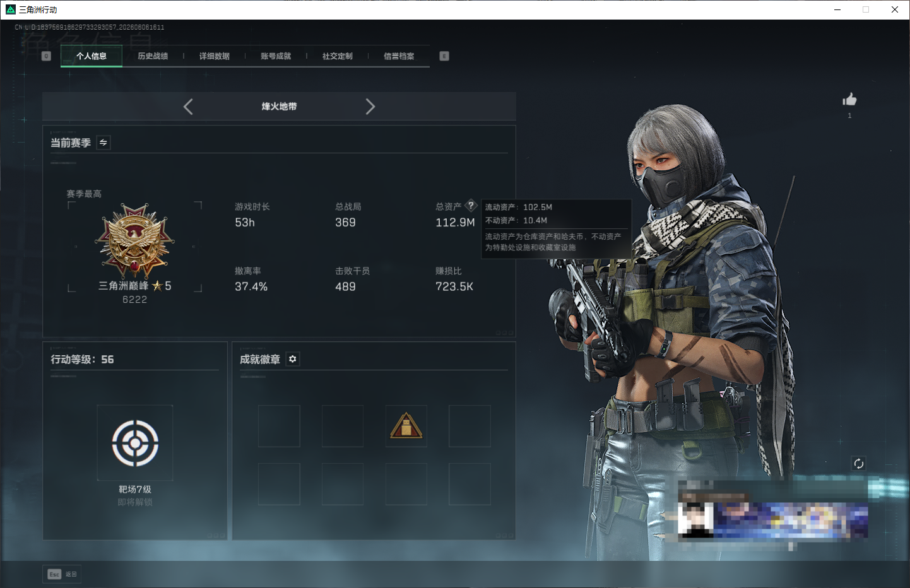Go to next game mode with right chevron

pos(370,107)
